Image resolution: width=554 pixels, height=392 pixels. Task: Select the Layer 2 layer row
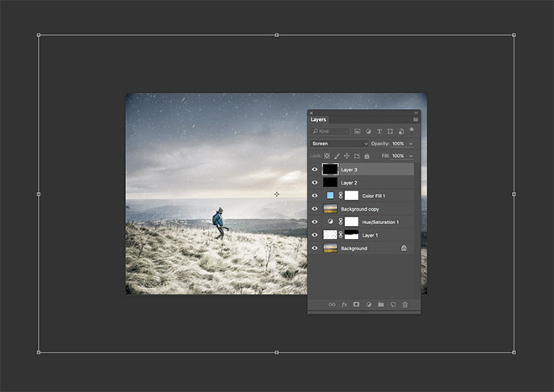(x=369, y=182)
